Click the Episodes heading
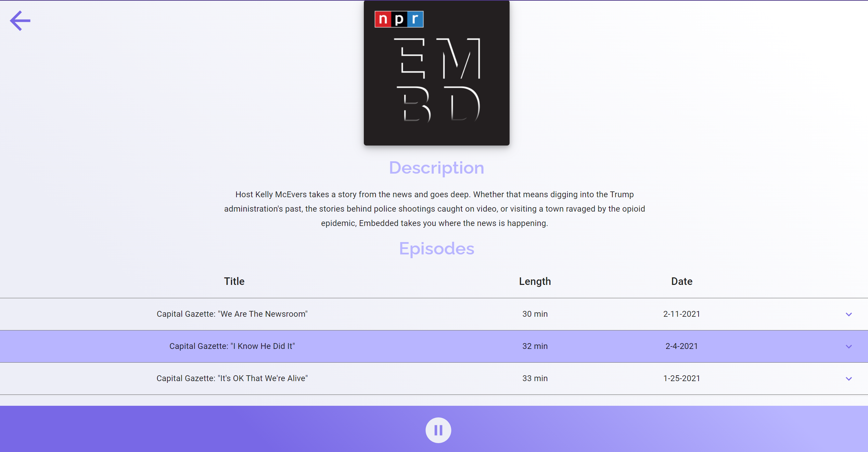868x452 pixels. pyautogui.click(x=436, y=249)
